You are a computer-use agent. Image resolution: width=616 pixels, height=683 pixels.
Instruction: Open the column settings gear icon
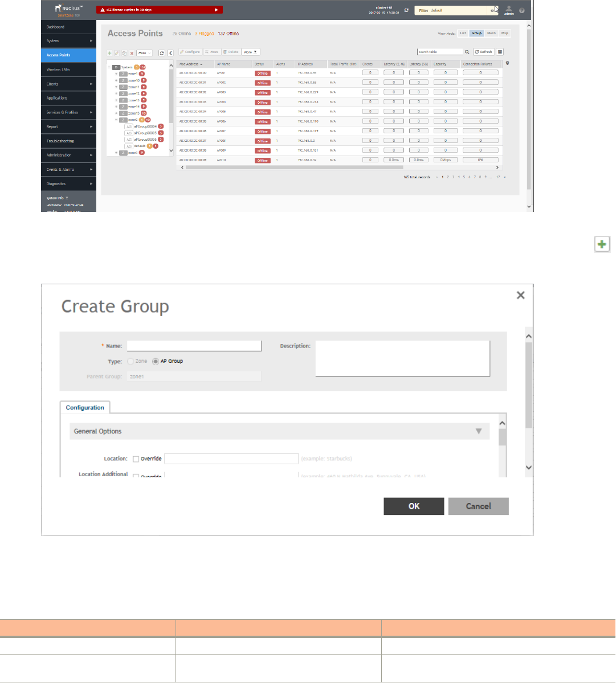(508, 63)
